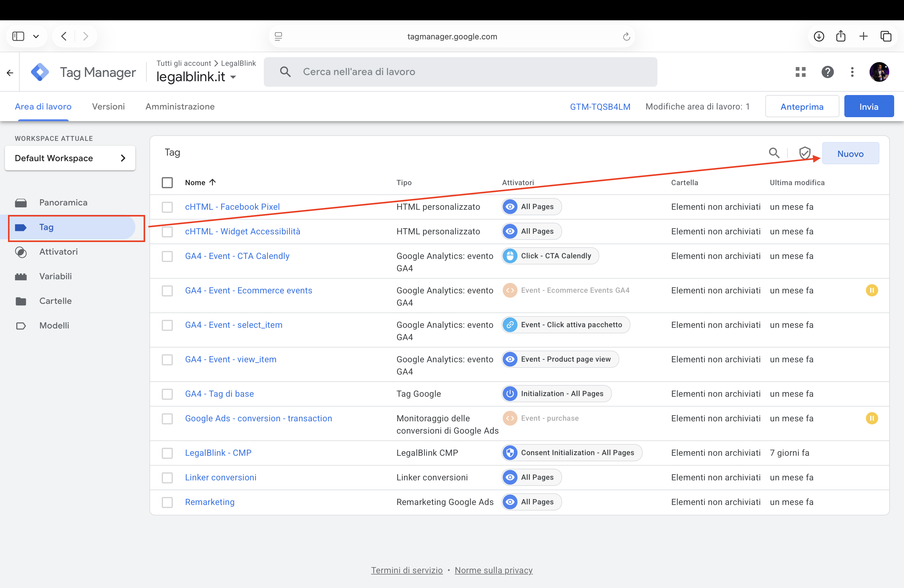The image size is (904, 588).
Task: Reload page with browser refresh icon
Action: [626, 37]
